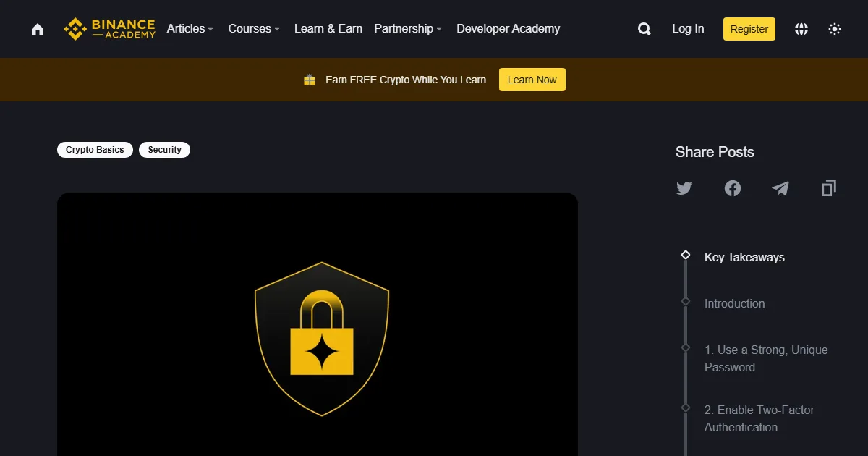Toggle the light/dark theme icon

835,29
